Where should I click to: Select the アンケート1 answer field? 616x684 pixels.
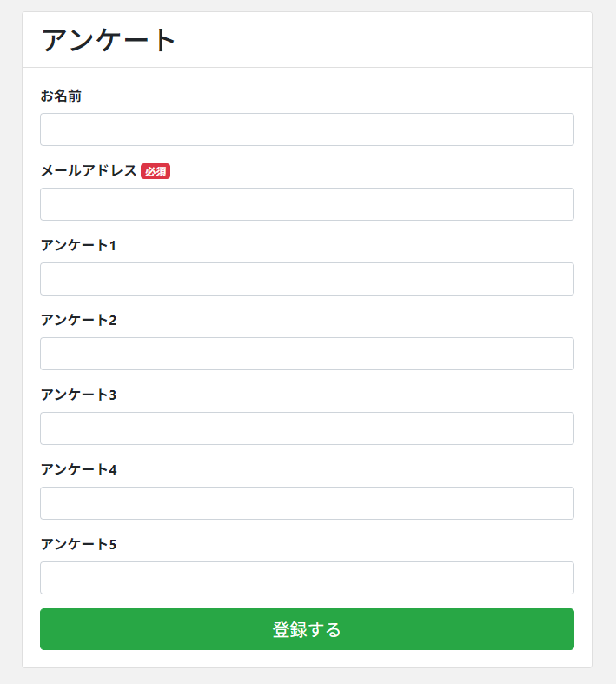307,279
